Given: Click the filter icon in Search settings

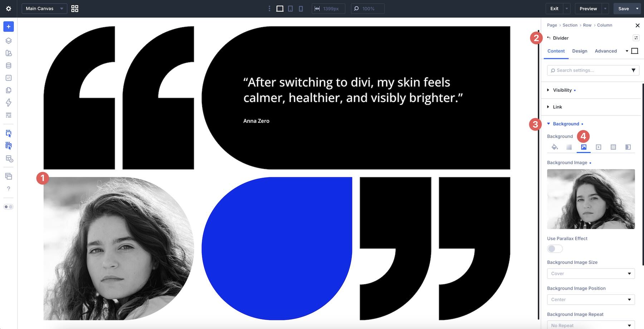Looking at the screenshot, I should pyautogui.click(x=633, y=71).
